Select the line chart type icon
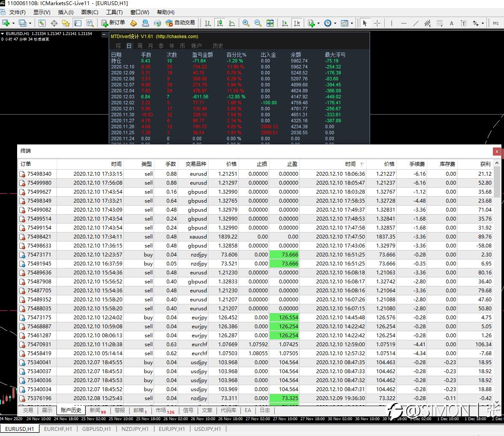This screenshot has width=504, height=436. [x=232, y=23]
